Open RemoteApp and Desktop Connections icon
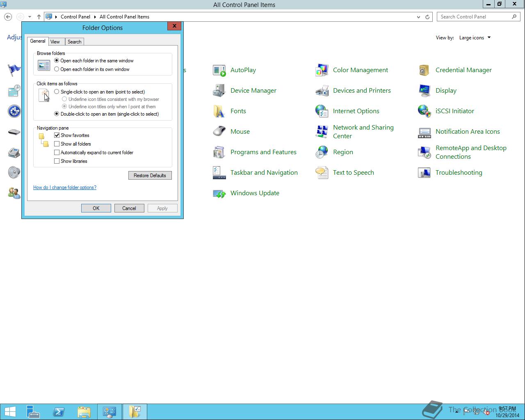This screenshot has height=420, width=525. point(425,152)
